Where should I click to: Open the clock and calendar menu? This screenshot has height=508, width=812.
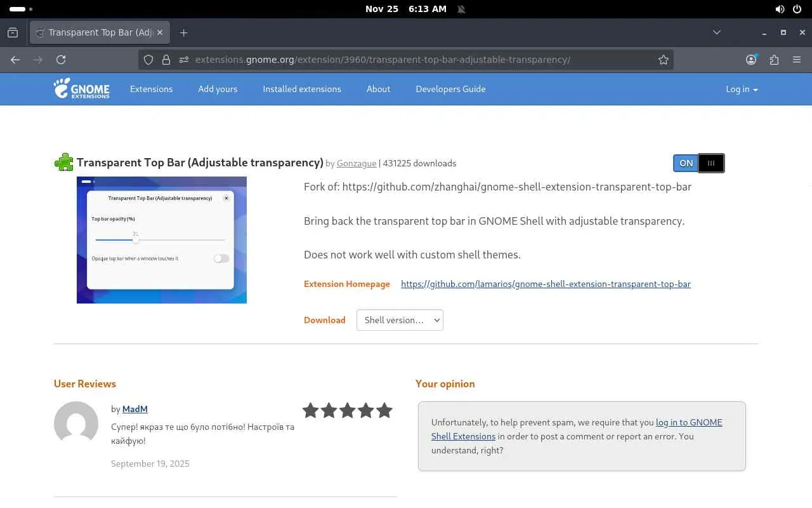pyautogui.click(x=406, y=9)
